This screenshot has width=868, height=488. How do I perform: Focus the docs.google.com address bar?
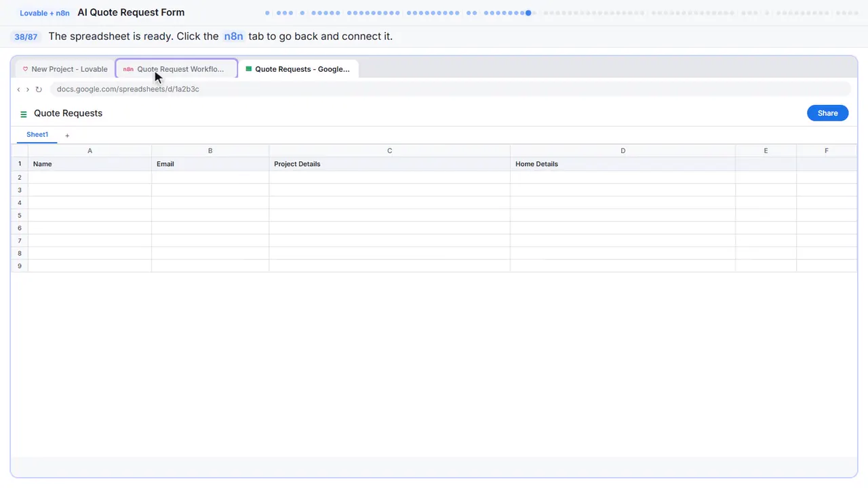pos(450,89)
